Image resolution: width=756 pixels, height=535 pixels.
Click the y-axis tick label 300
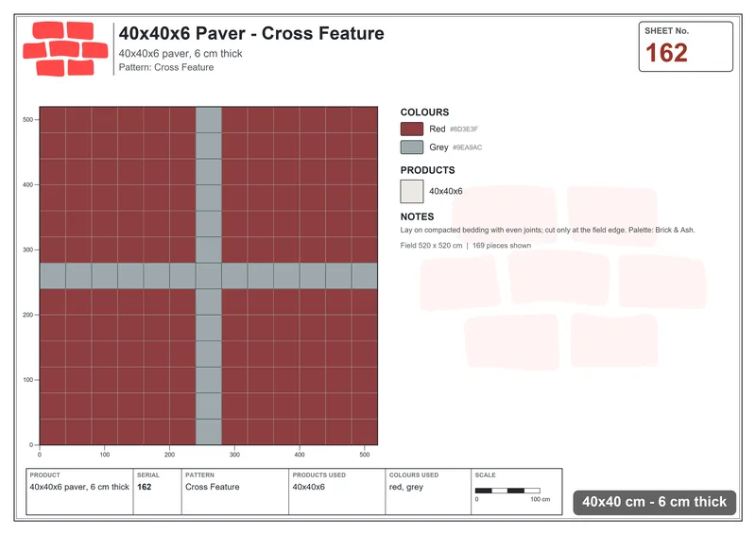pos(28,250)
